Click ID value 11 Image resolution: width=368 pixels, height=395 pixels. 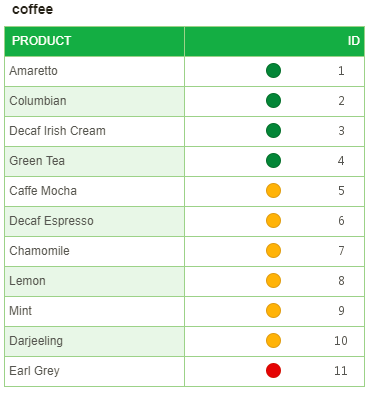pyautogui.click(x=341, y=371)
